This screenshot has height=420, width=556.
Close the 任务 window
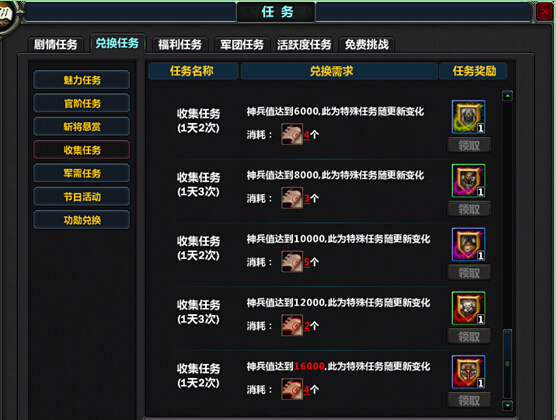[545, 12]
